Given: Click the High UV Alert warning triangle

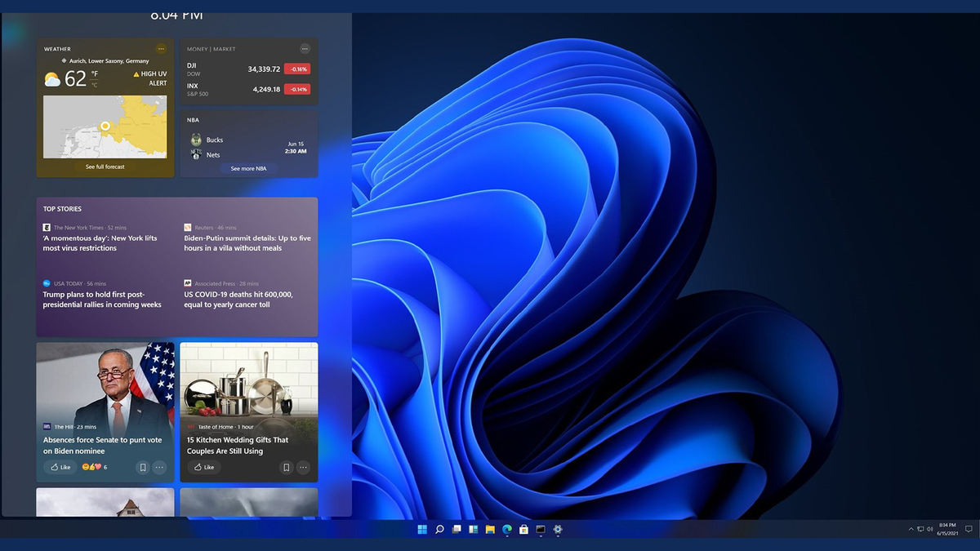Looking at the screenshot, I should [x=136, y=74].
